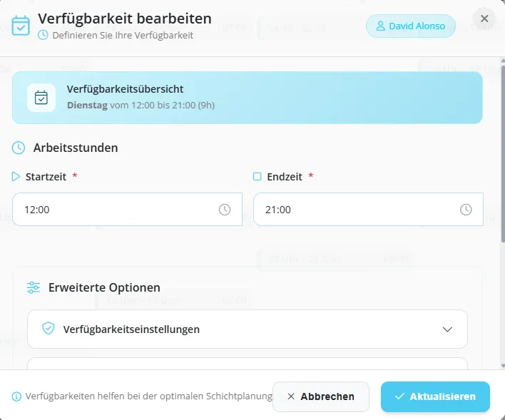Click the sliders icon beside Erweiterte Optionen
The width and height of the screenshot is (505, 420).
pos(34,287)
